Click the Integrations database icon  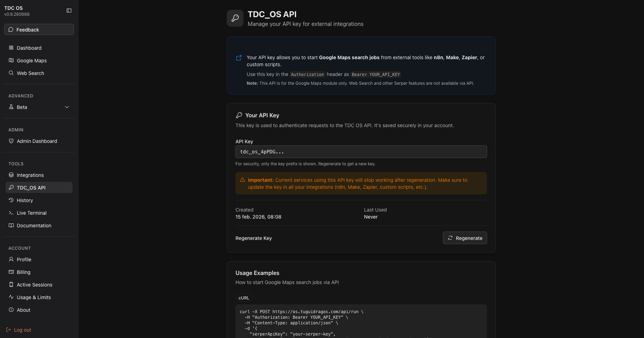[11, 175]
